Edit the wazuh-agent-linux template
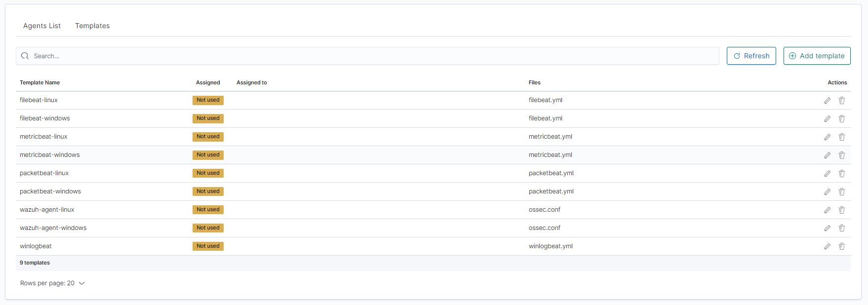 [828, 210]
